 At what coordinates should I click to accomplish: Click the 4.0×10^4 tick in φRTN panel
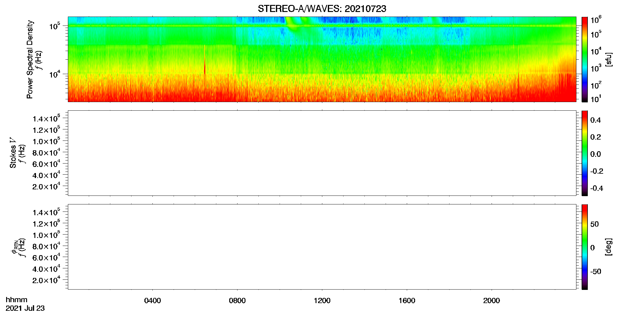click(46, 268)
